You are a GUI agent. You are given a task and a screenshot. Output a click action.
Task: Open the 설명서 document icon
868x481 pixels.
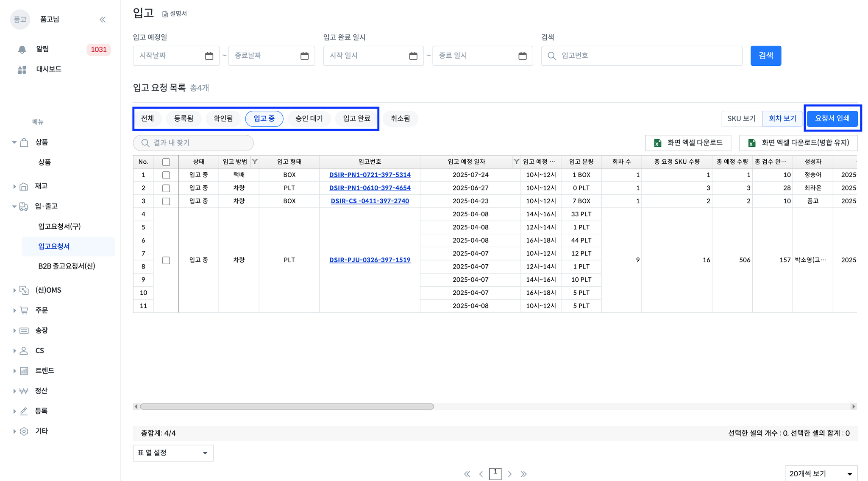[x=165, y=14]
